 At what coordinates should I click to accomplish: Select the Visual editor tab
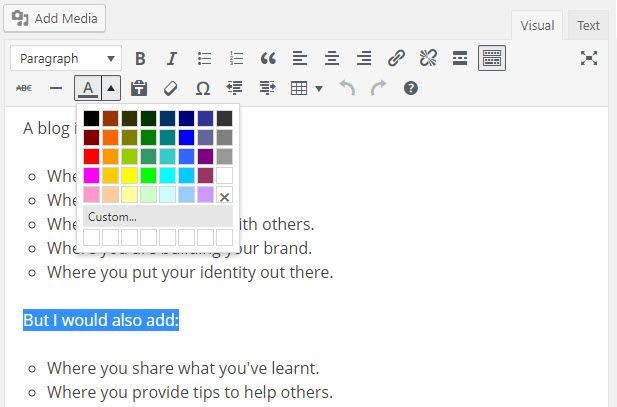click(537, 26)
